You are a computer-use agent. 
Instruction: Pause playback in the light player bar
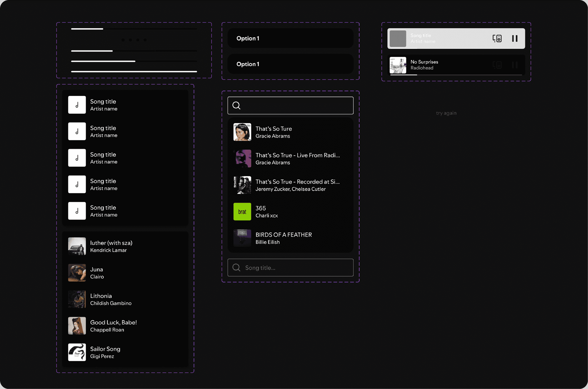pos(515,38)
